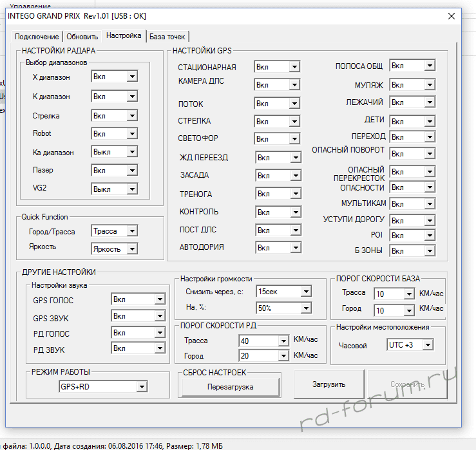The width and height of the screenshot is (476, 450).
Task: Click the Загрузить button
Action: click(x=329, y=384)
